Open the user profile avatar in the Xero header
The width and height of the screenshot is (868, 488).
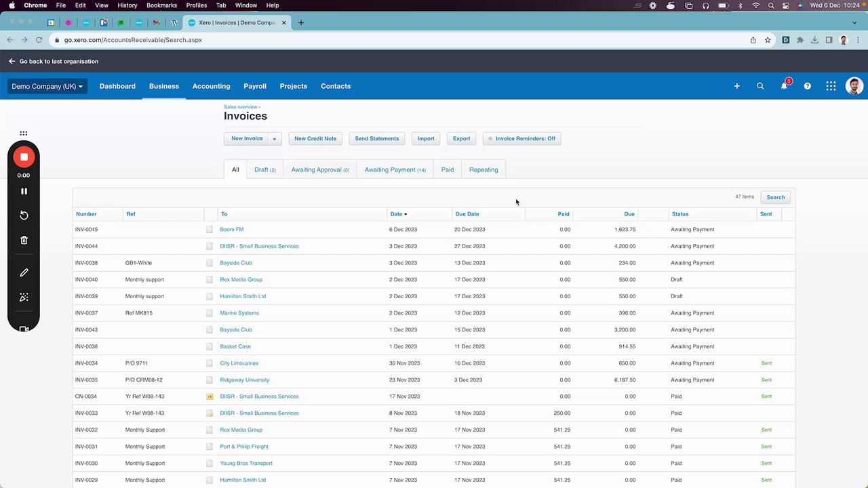pyautogui.click(x=854, y=86)
